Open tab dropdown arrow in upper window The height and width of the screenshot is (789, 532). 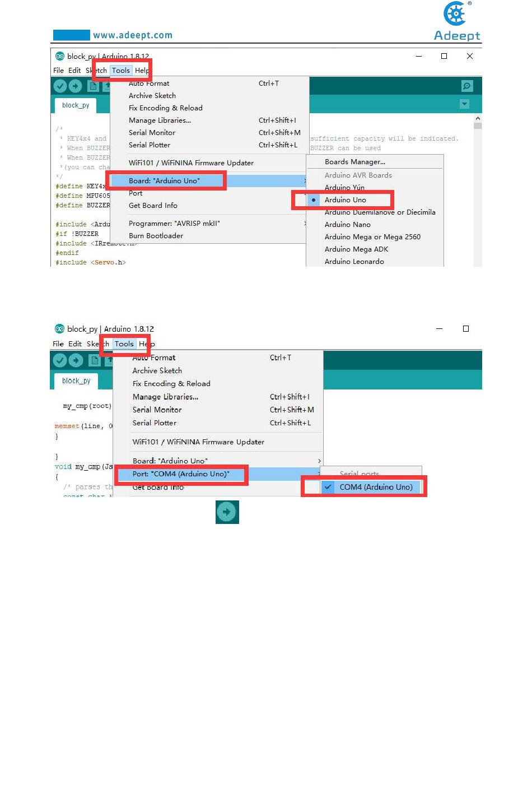click(x=464, y=104)
